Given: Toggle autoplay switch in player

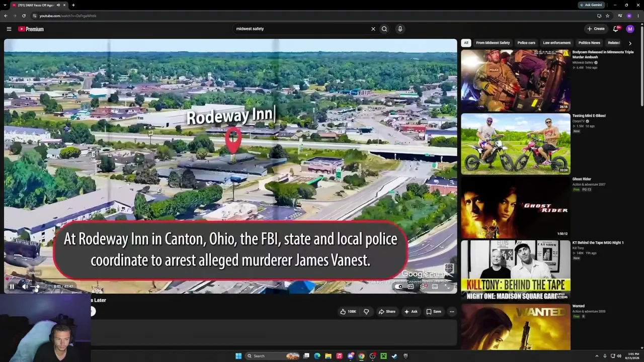Looking at the screenshot, I should pyautogui.click(x=399, y=287).
